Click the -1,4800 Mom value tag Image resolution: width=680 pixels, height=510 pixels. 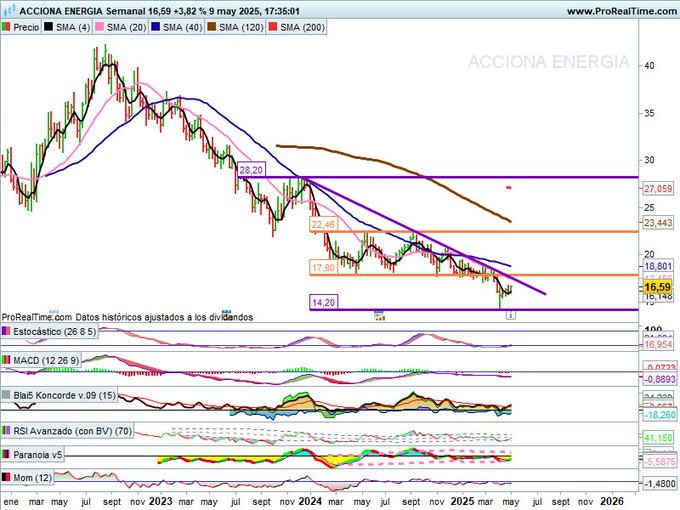click(659, 484)
